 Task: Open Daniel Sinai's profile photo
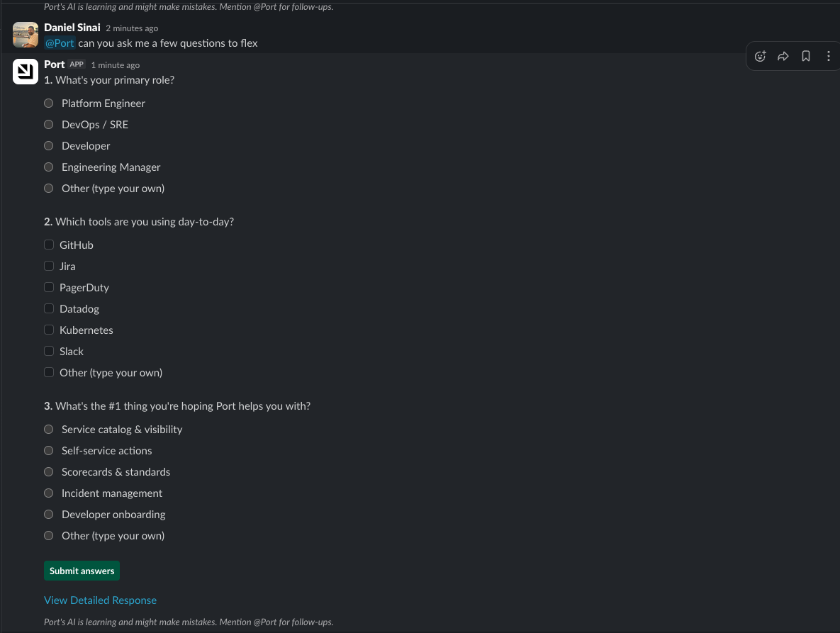pos(26,35)
